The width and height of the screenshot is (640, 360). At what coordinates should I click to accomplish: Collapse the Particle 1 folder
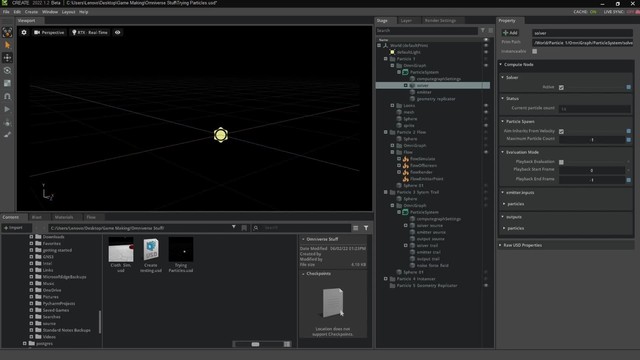[x=386, y=59]
